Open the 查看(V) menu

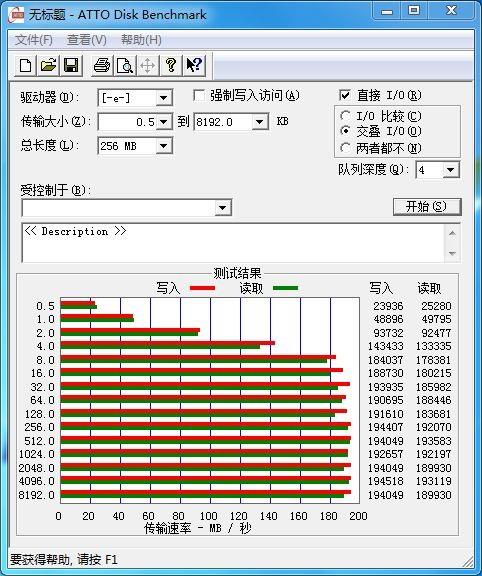pos(87,40)
